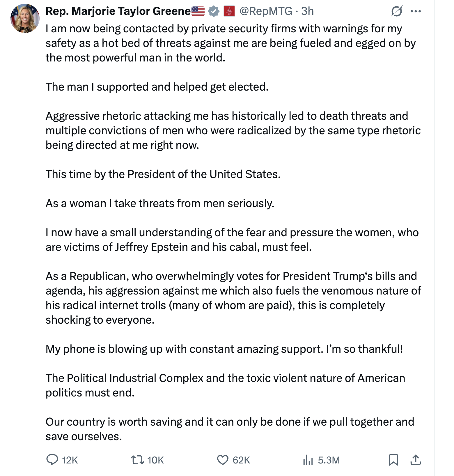Click the 5.3M views count
The image size is (454, 476).
click(329, 460)
